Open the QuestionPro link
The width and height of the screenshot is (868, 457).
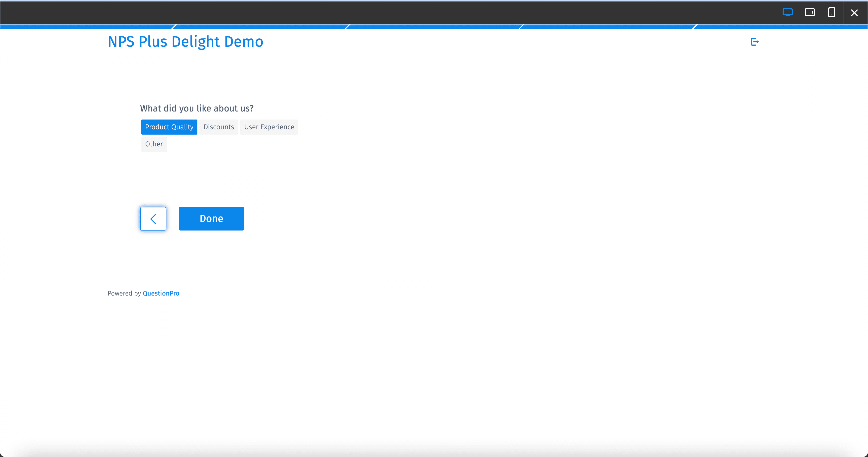point(161,293)
